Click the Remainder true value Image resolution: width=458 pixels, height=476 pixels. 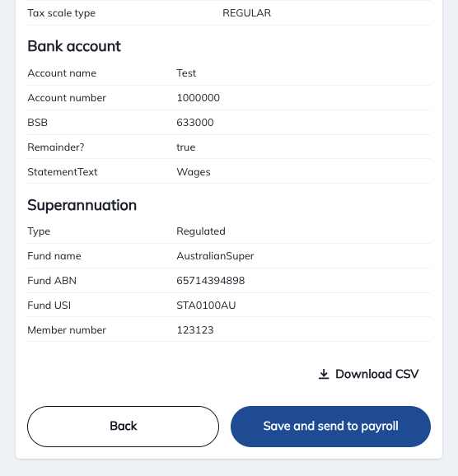[186, 147]
